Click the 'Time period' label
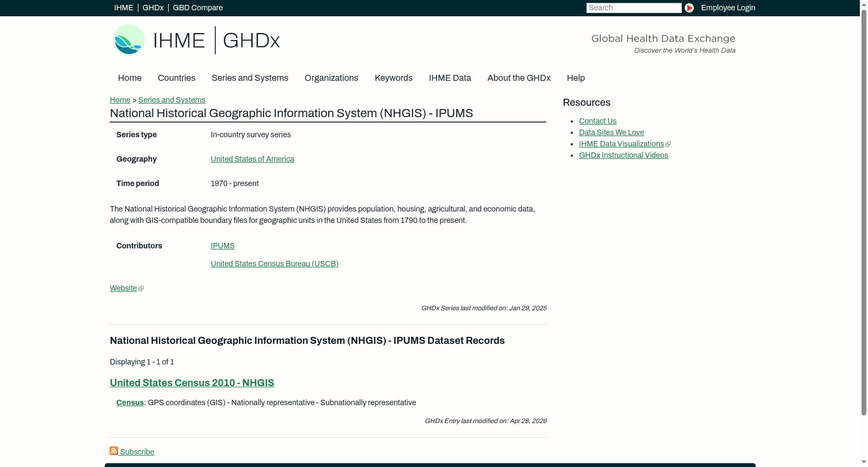 137,183
